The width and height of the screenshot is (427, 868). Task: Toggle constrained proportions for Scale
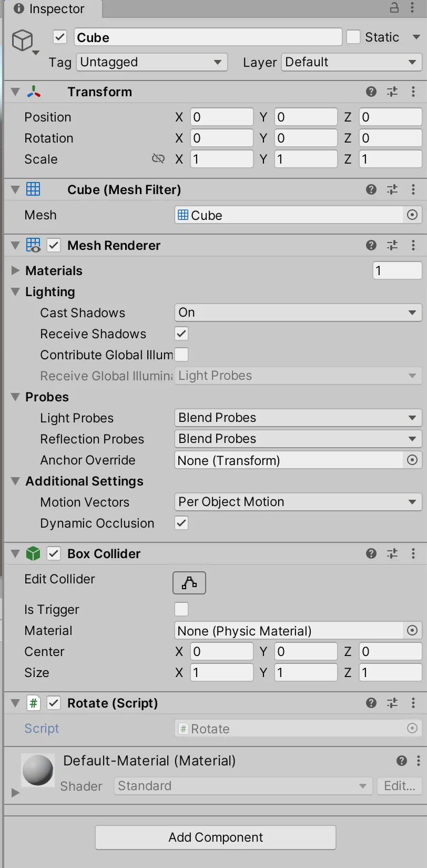coord(158,159)
